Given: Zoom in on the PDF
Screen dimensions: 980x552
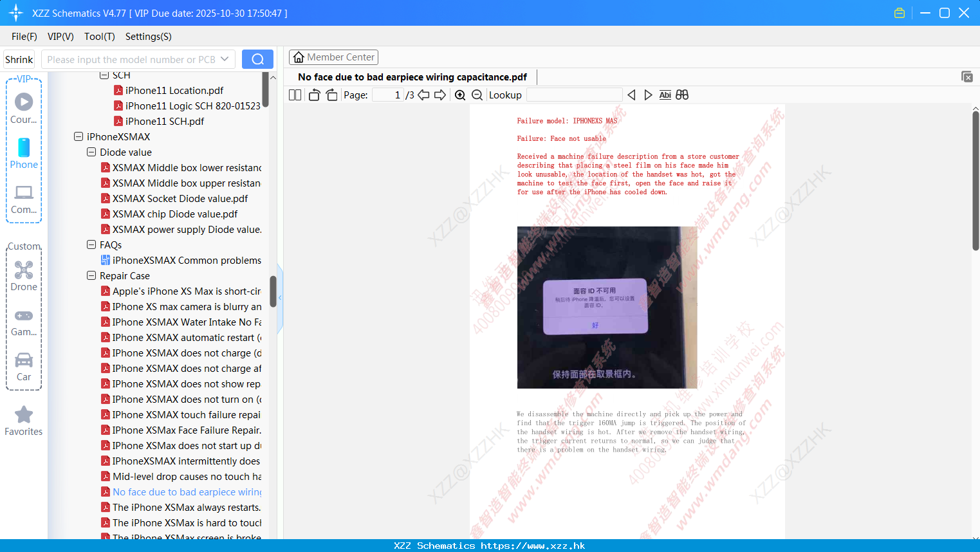Looking at the screenshot, I should (460, 95).
